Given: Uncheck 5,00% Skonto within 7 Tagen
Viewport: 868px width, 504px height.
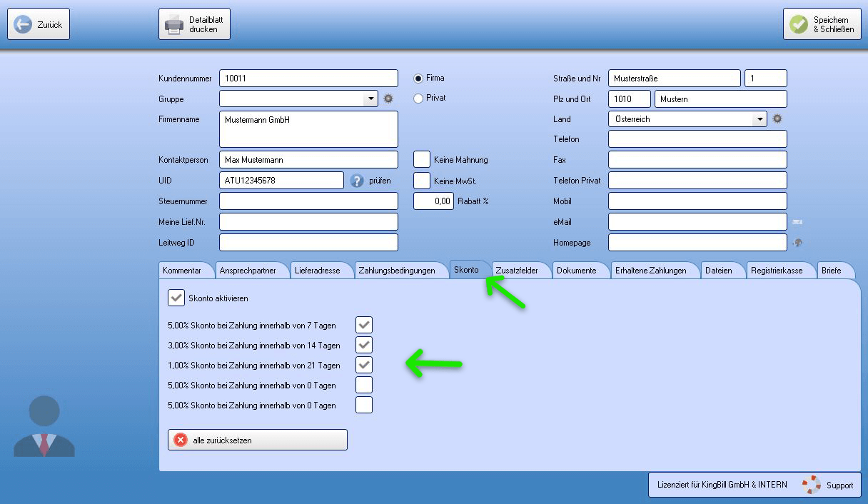Looking at the screenshot, I should (364, 326).
